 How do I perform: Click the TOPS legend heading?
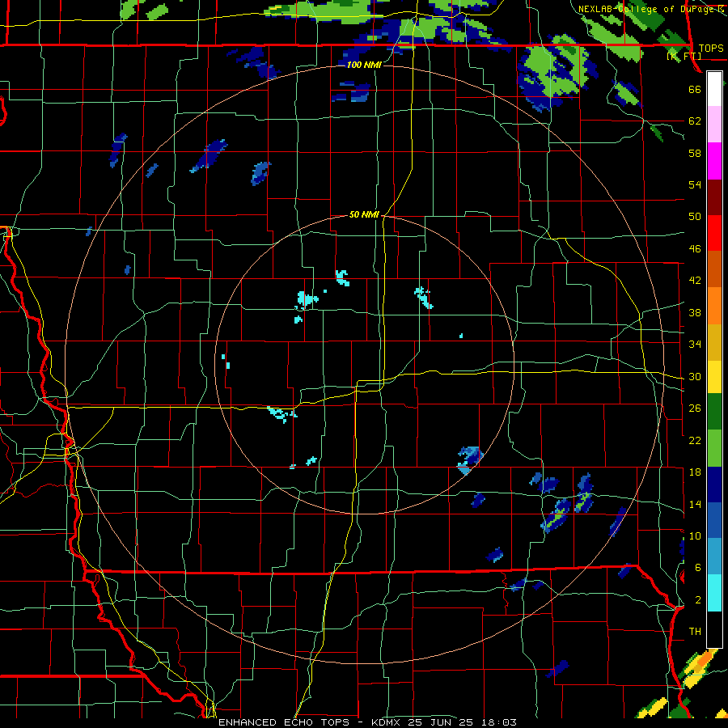tap(711, 48)
